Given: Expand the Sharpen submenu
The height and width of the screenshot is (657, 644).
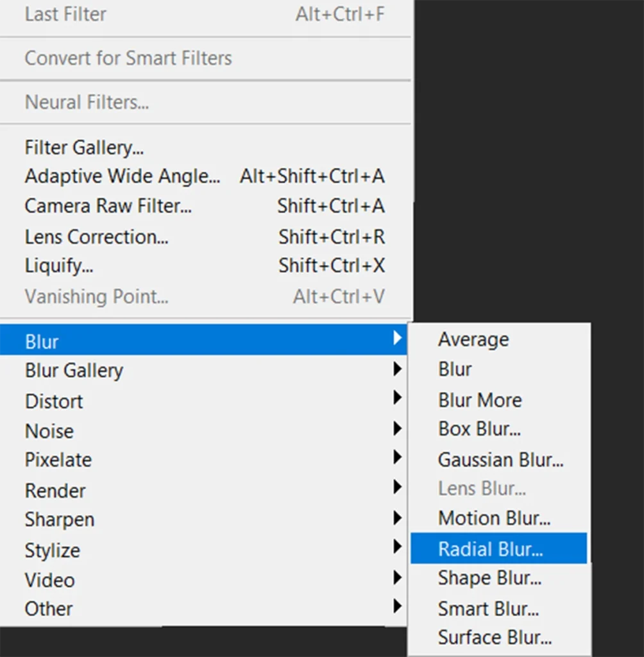Looking at the screenshot, I should (x=60, y=520).
